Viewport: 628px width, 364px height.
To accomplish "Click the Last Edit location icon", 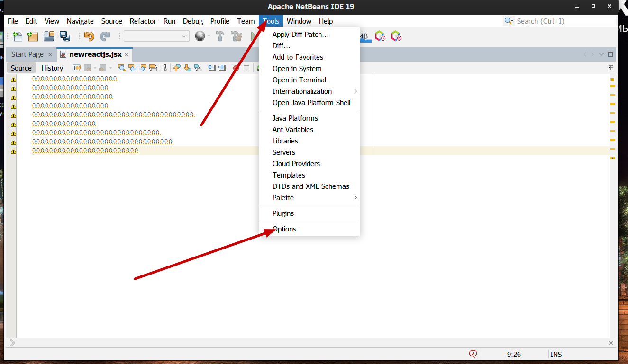I will tap(77, 68).
